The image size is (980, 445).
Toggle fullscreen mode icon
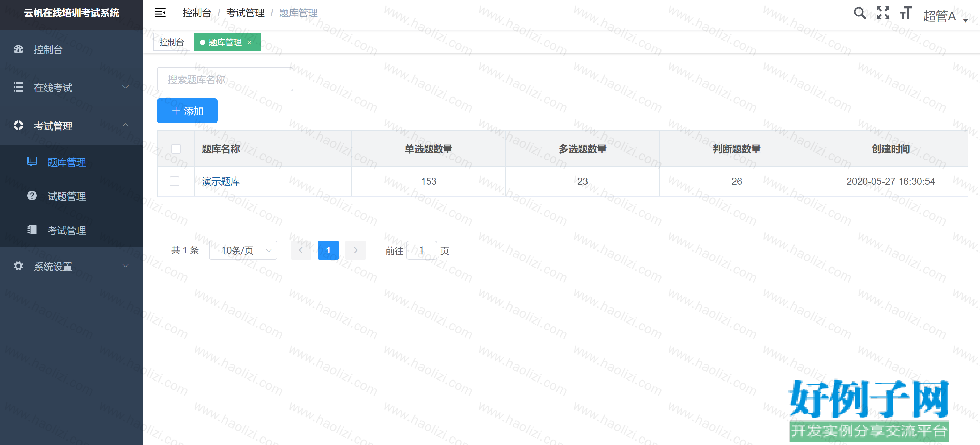[882, 13]
